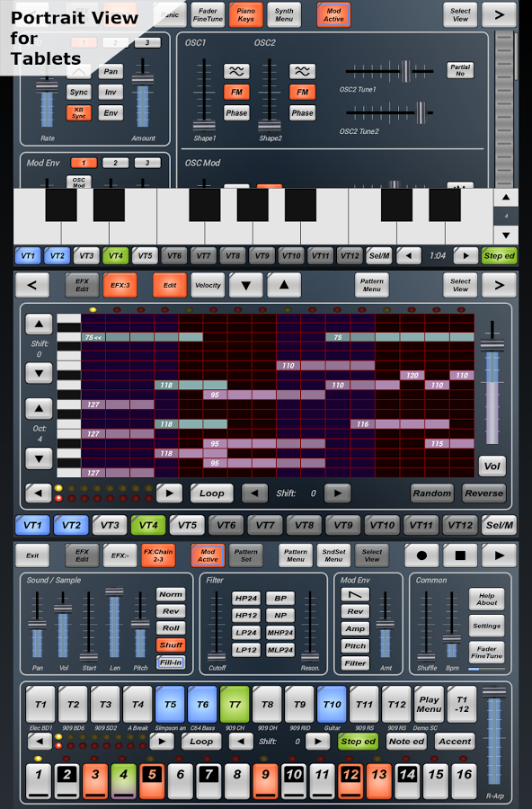The width and height of the screenshot is (532, 809).
Task: Click the next arrow right of 1:04
Action: pyautogui.click(x=465, y=255)
